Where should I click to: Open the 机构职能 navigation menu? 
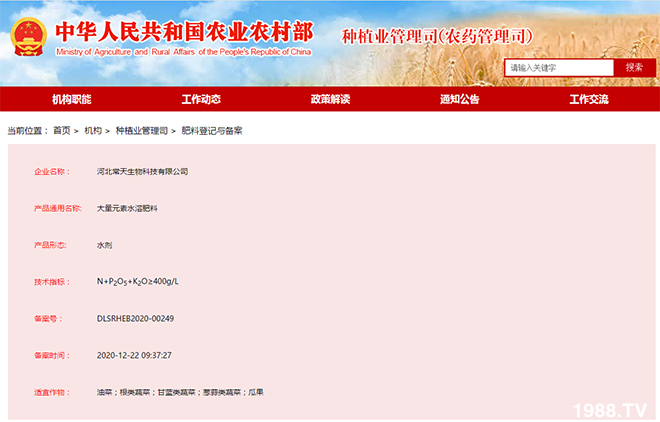pos(71,100)
